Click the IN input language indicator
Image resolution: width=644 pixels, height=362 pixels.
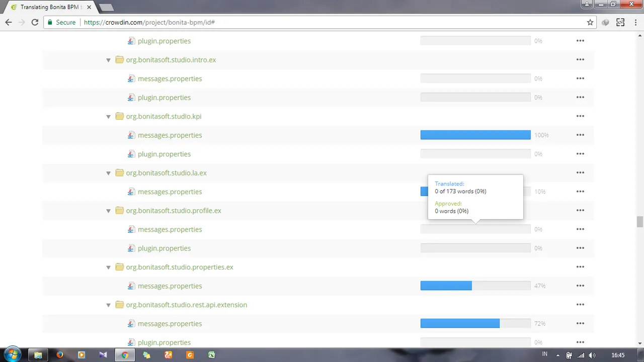(545, 354)
